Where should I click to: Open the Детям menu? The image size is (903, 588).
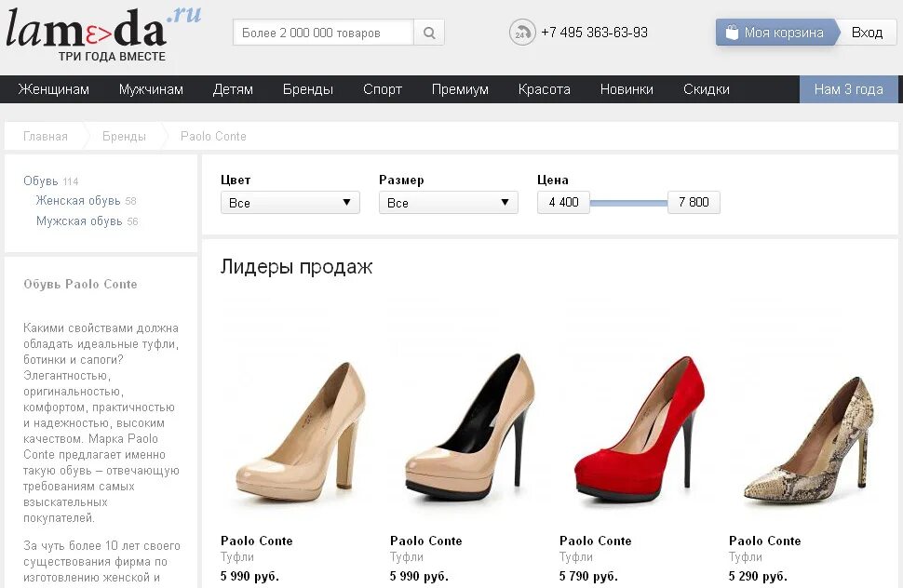[233, 89]
